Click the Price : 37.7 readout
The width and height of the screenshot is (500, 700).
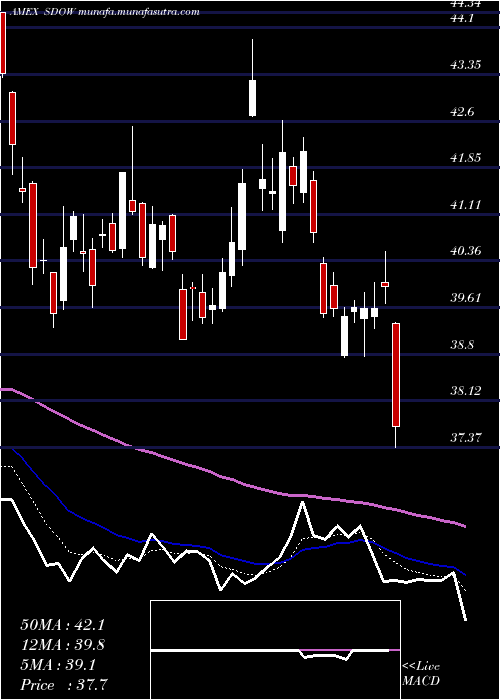pyautogui.click(x=62, y=685)
